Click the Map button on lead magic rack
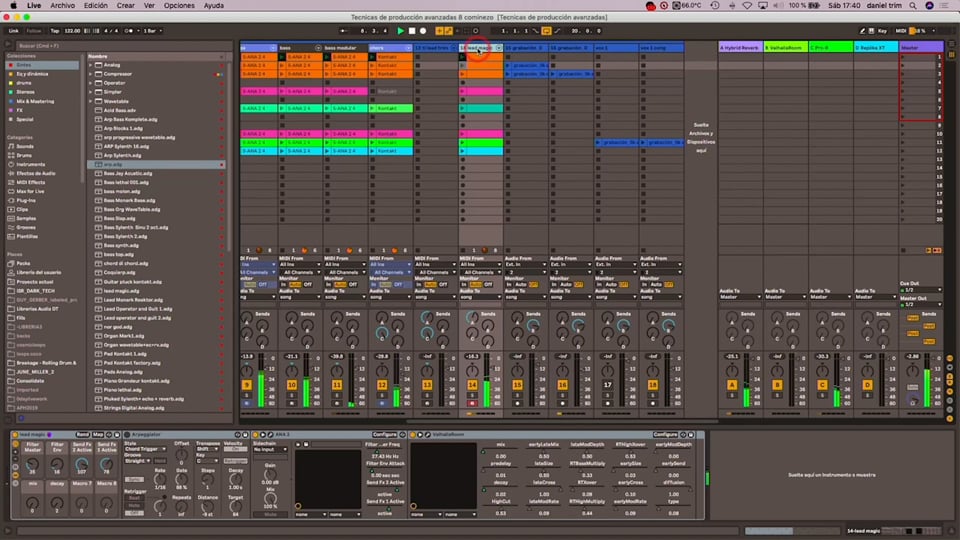 tap(98, 435)
